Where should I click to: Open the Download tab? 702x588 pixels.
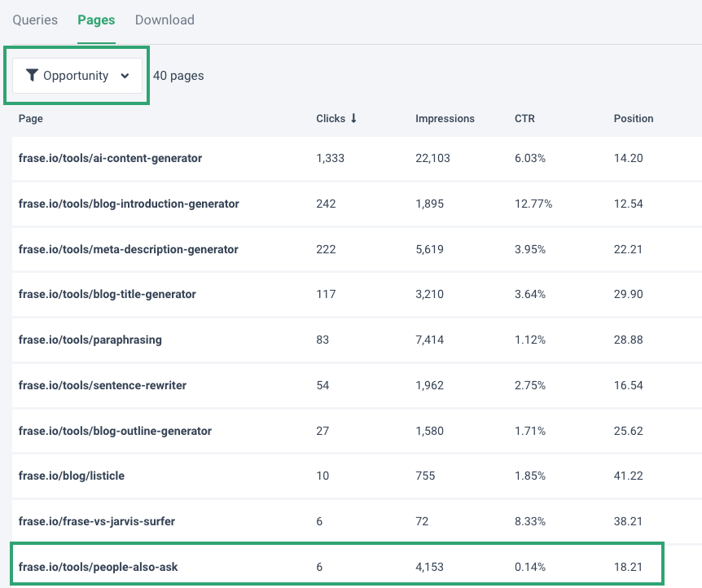pyautogui.click(x=165, y=20)
